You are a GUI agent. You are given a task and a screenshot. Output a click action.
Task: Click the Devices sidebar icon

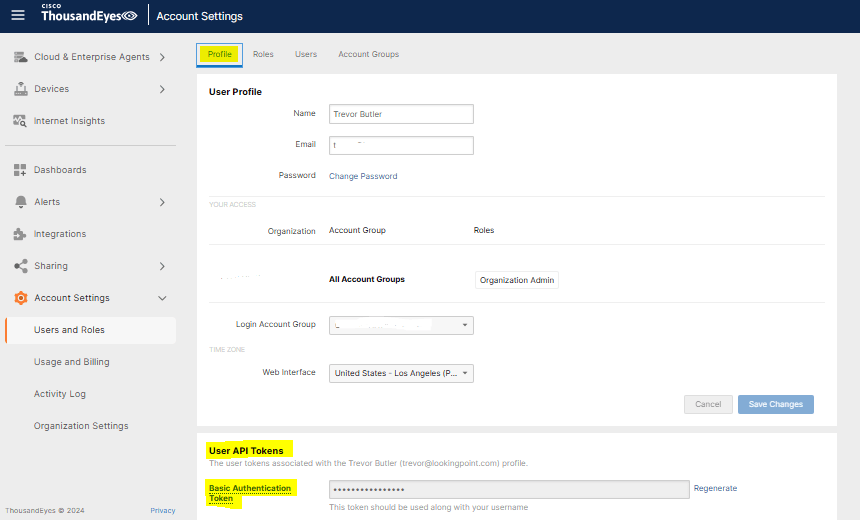[x=20, y=89]
